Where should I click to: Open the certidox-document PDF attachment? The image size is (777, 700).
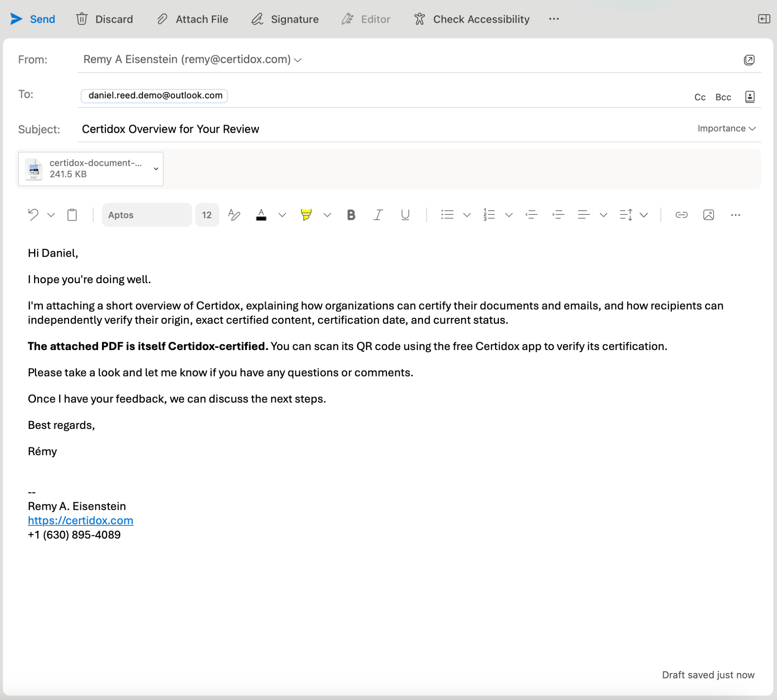coord(91,169)
